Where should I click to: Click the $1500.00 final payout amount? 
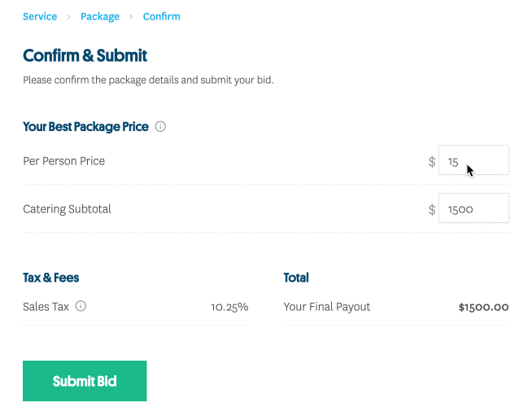483,307
